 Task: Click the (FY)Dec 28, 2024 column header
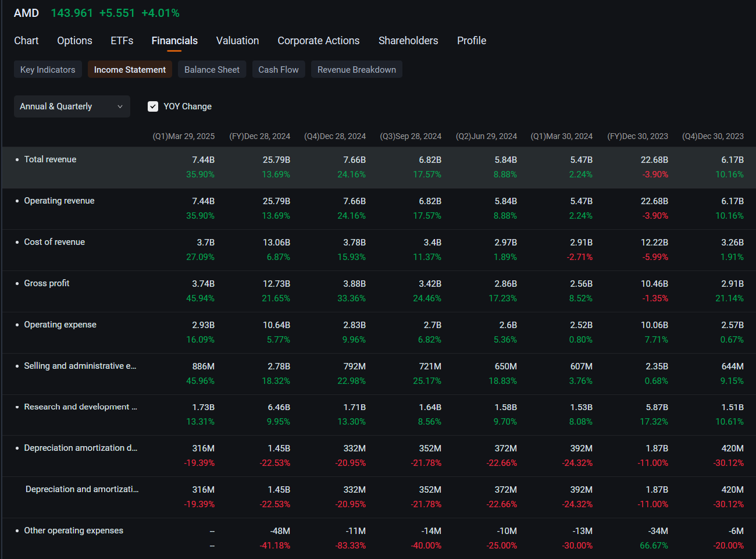pyautogui.click(x=260, y=136)
